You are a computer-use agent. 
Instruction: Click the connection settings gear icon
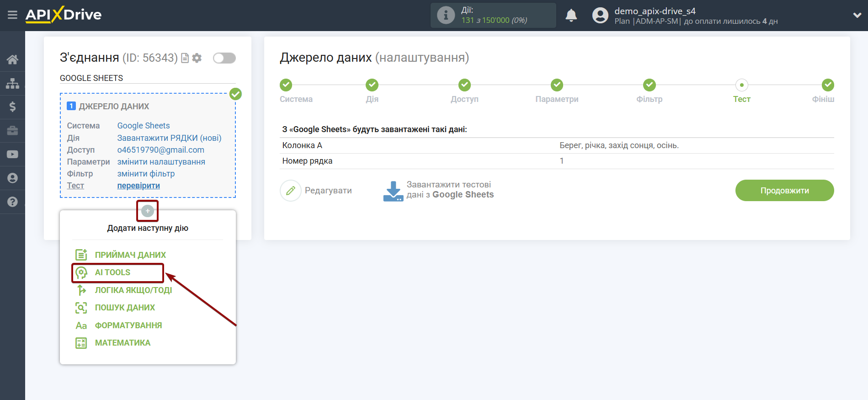pos(197,58)
